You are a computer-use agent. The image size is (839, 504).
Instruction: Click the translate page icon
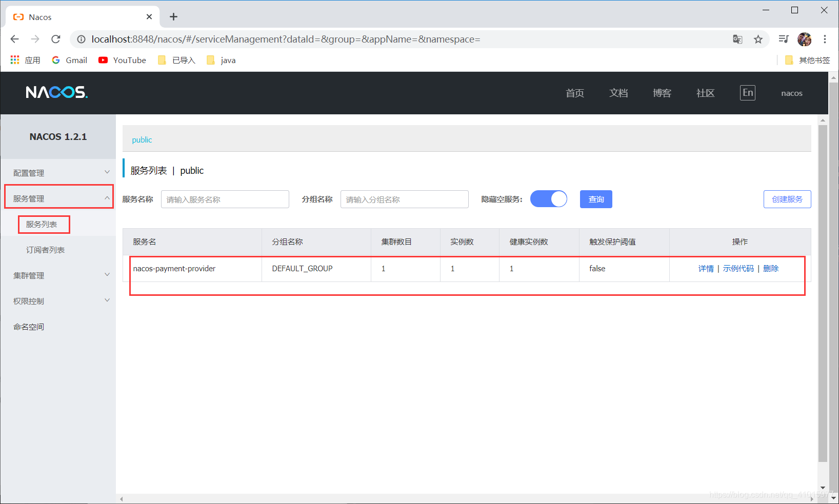737,39
